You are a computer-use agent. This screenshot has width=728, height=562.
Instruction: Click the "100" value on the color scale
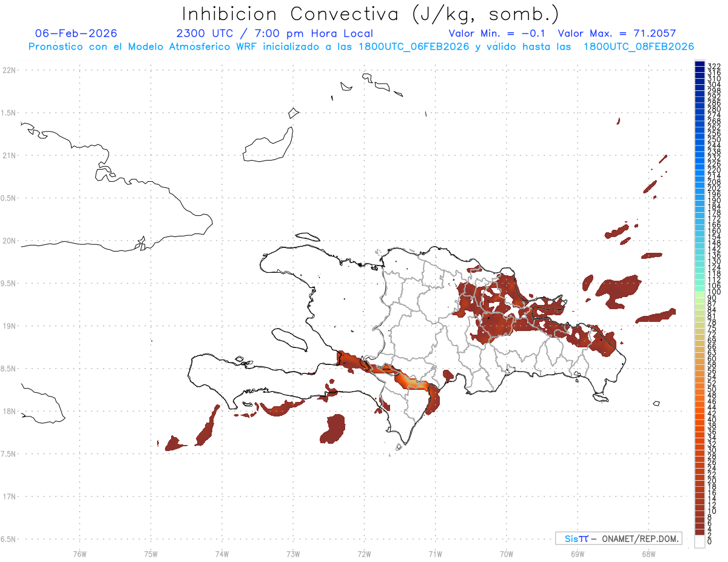pos(713,292)
